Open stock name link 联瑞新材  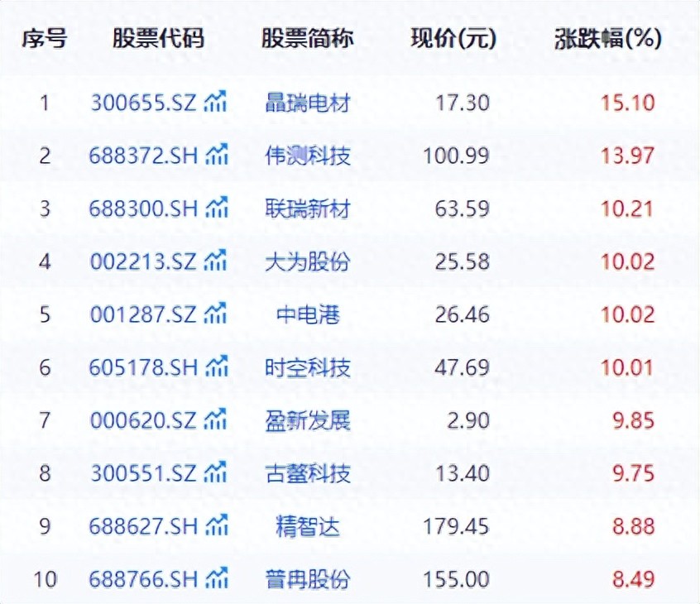pyautogui.click(x=307, y=209)
